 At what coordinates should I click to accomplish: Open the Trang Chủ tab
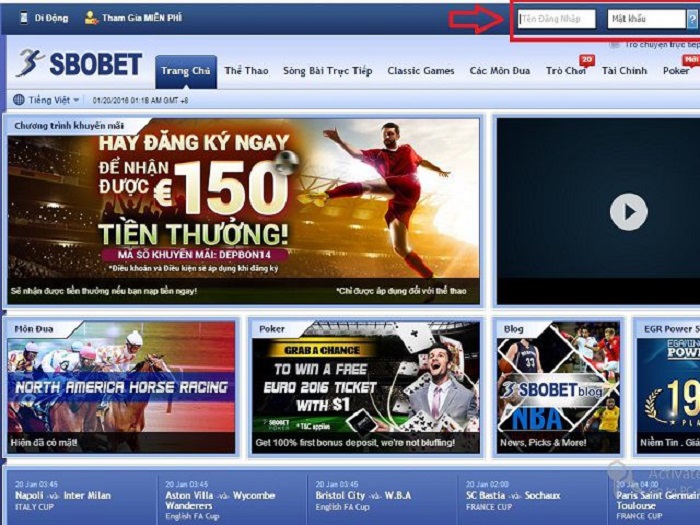pyautogui.click(x=186, y=71)
